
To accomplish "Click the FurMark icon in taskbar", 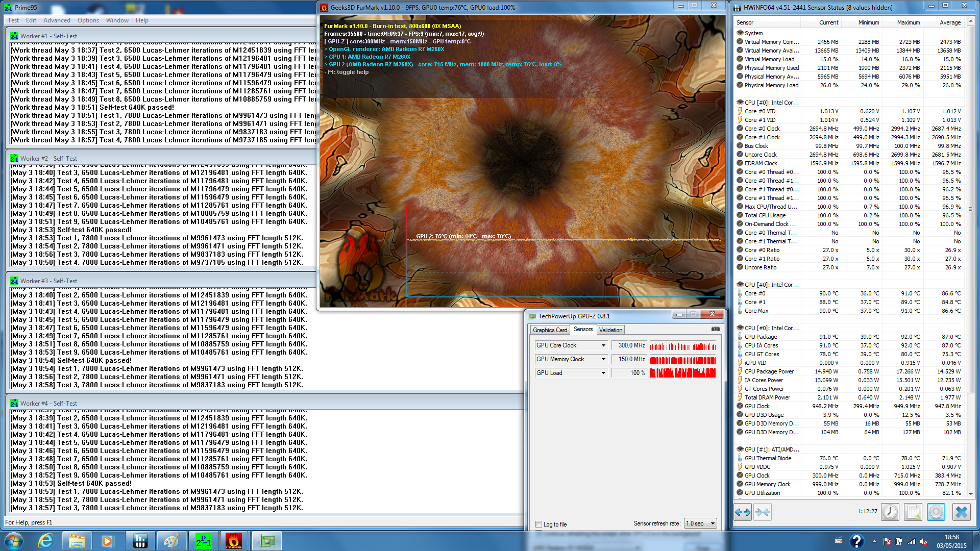I will 234,541.
